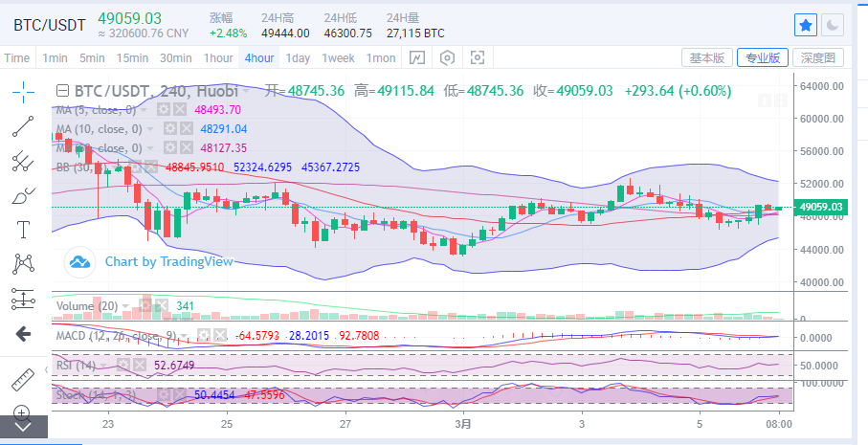Open the hexagon chart settings icon

tap(447, 57)
